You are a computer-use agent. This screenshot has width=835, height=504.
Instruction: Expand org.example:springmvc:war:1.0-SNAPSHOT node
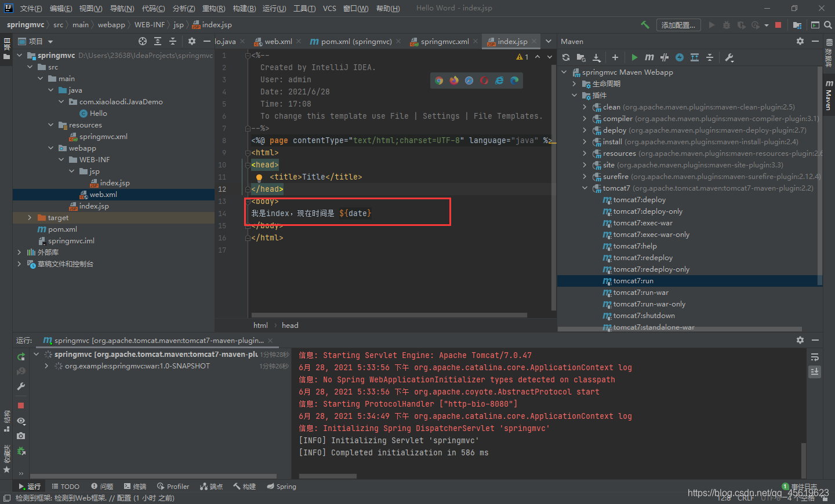pos(46,366)
